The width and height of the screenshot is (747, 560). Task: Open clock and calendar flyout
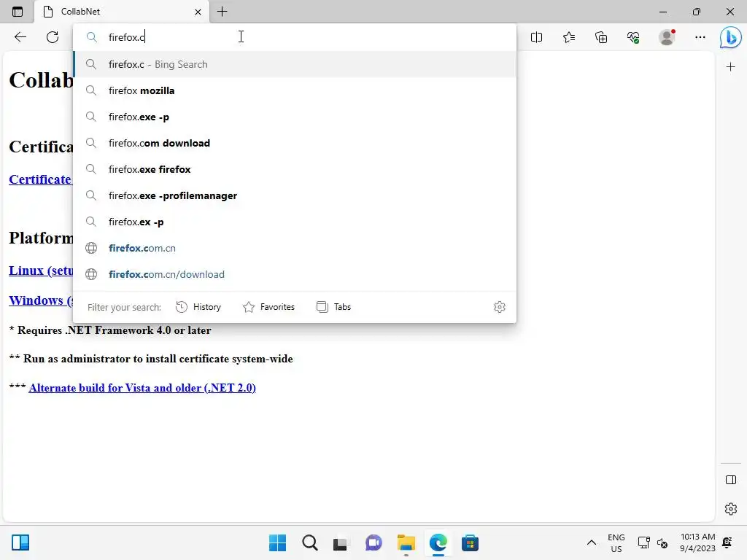[697, 542]
